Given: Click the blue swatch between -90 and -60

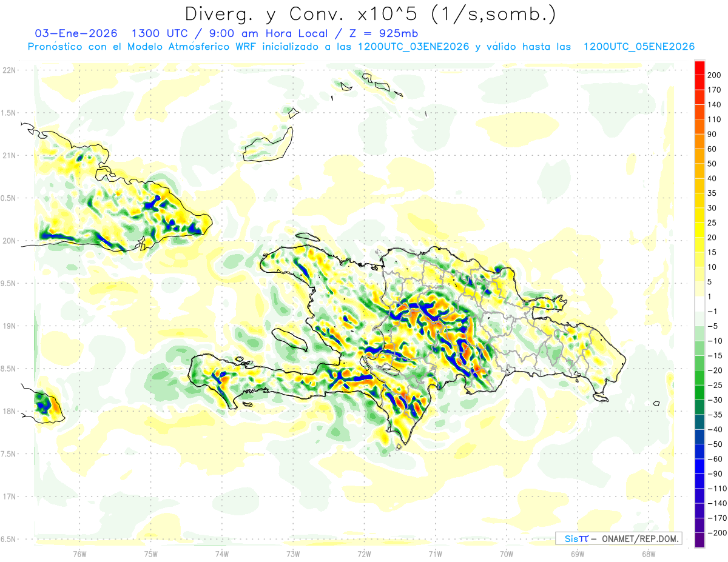Looking at the screenshot, I should click(699, 466).
